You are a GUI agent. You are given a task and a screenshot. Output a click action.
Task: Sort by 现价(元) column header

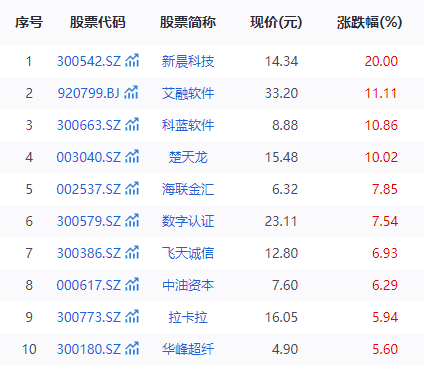point(276,22)
